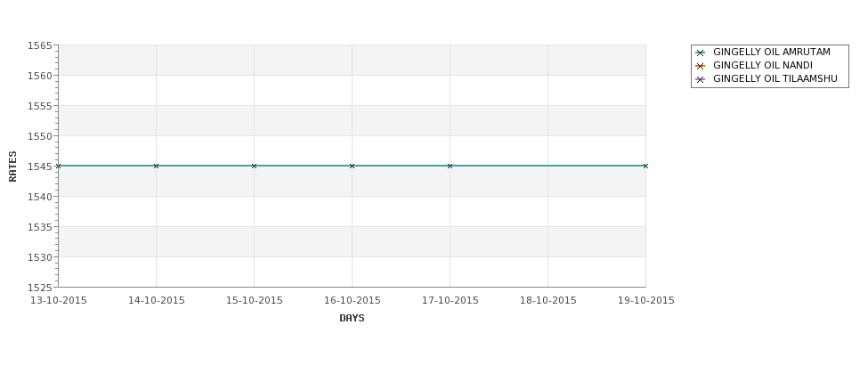Select the data point at 17-10-2015
This screenshot has height=382, width=868.
[450, 166]
